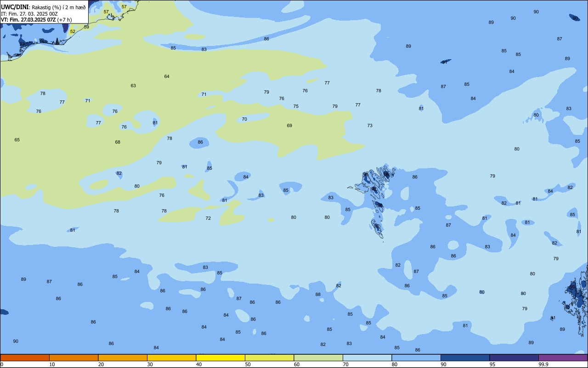Pick the 95–99.9 navy legend swatch
The height and width of the screenshot is (368, 588).
pos(514,357)
